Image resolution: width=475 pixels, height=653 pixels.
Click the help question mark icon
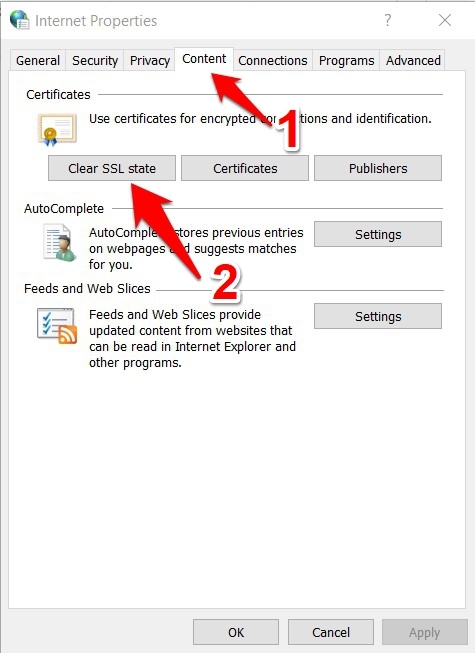click(388, 20)
